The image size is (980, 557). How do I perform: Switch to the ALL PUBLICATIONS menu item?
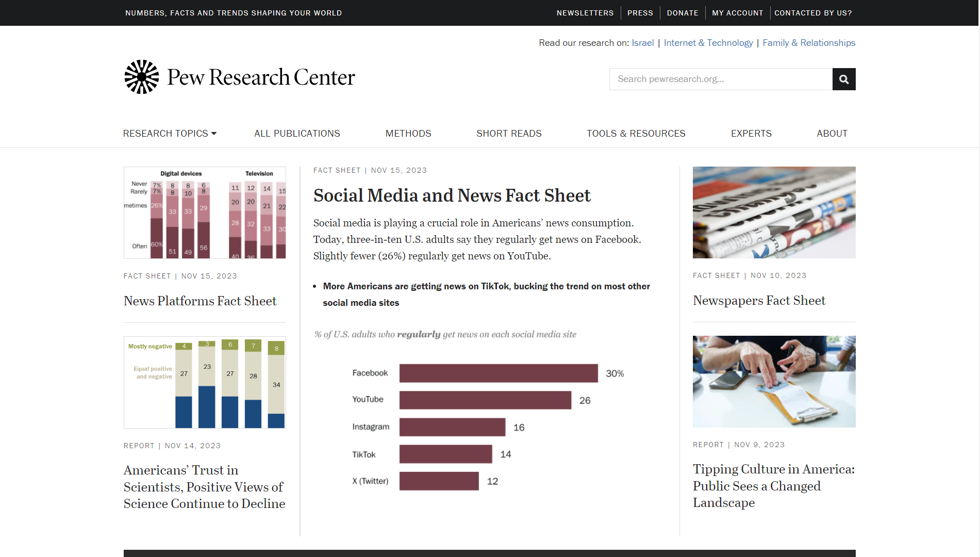(x=297, y=133)
